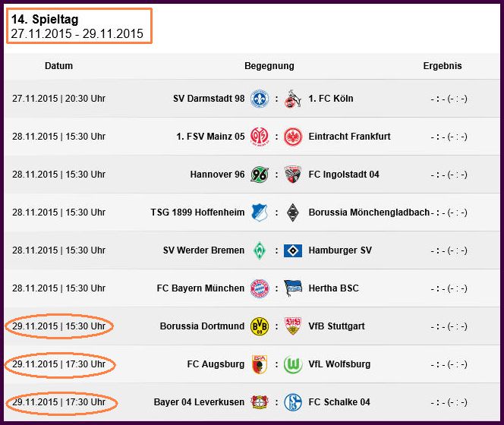Open the Borussia Dortmund BVB logo
The height and width of the screenshot is (425, 504).
[260, 326]
